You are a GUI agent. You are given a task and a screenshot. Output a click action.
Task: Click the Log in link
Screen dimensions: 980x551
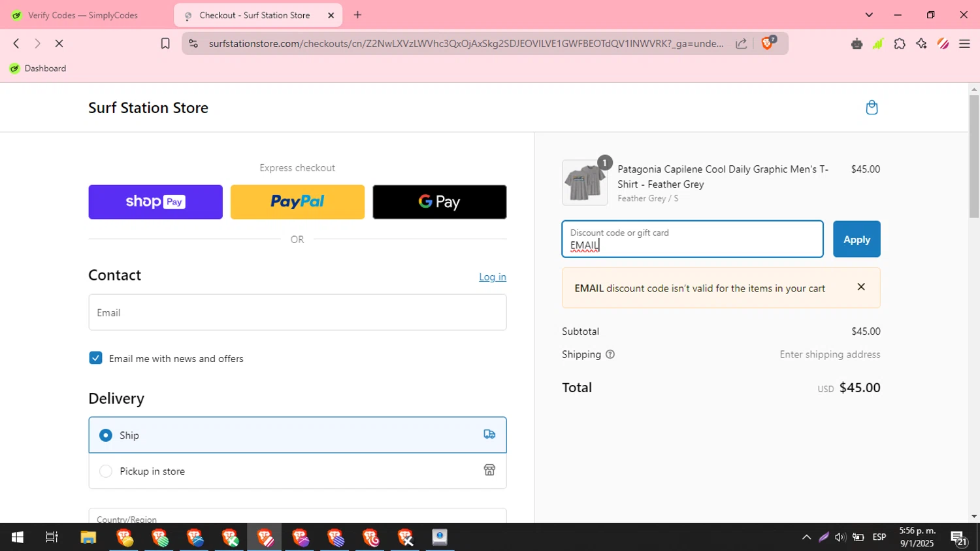(493, 277)
